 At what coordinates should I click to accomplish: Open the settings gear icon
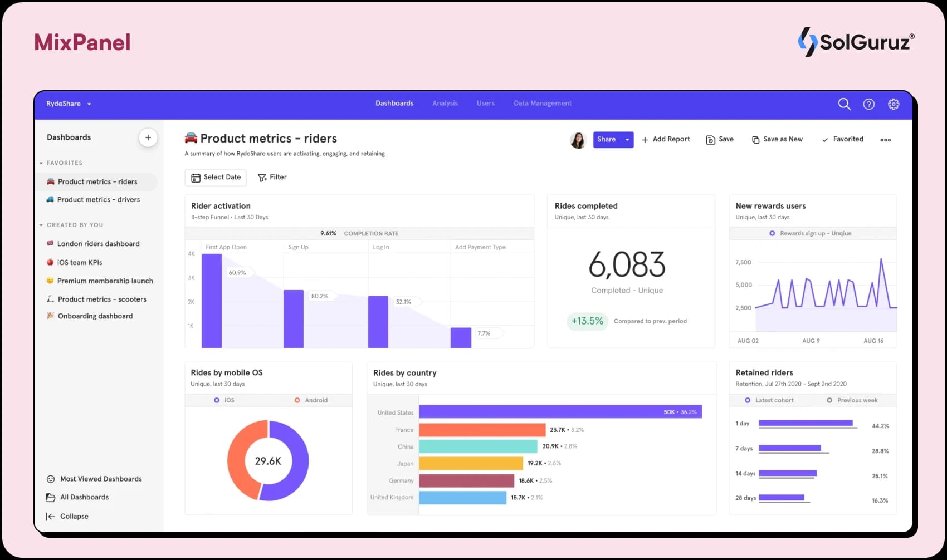pyautogui.click(x=894, y=104)
